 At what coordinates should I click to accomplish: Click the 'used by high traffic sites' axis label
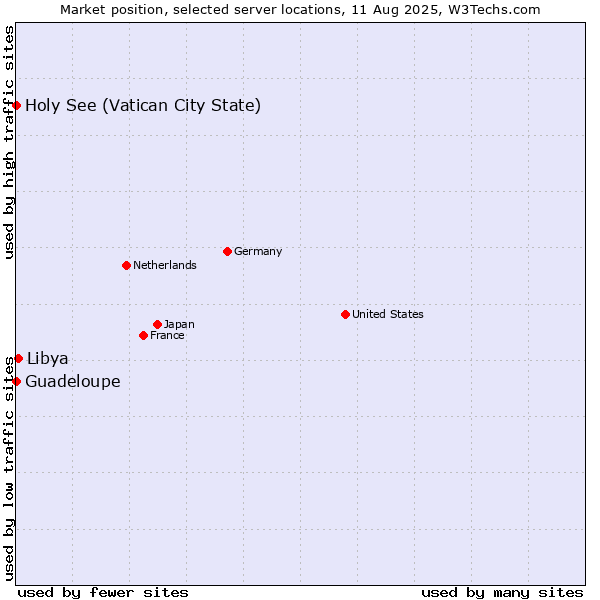pos(9,142)
